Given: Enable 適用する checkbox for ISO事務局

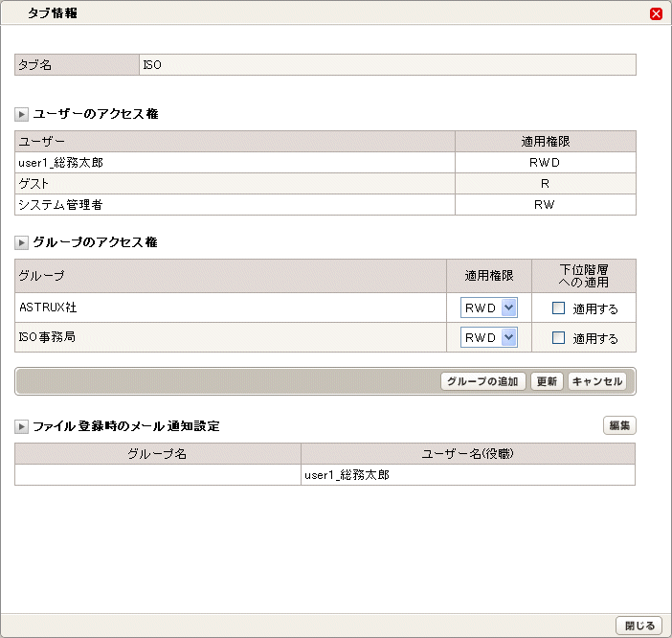Looking at the screenshot, I should [558, 337].
